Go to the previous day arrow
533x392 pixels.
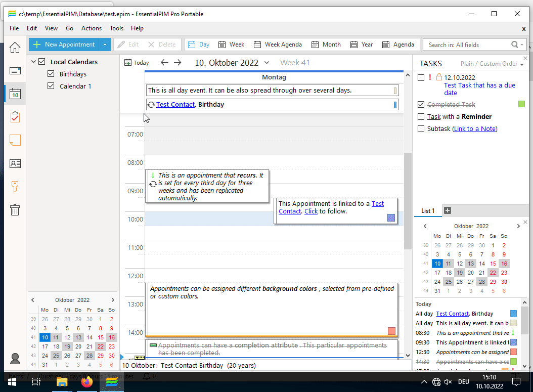(164, 63)
